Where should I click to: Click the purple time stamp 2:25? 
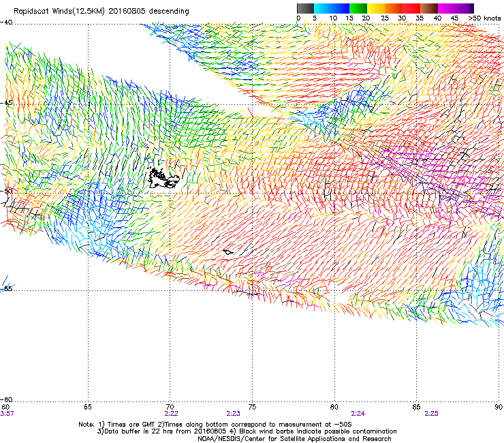[x=431, y=414]
